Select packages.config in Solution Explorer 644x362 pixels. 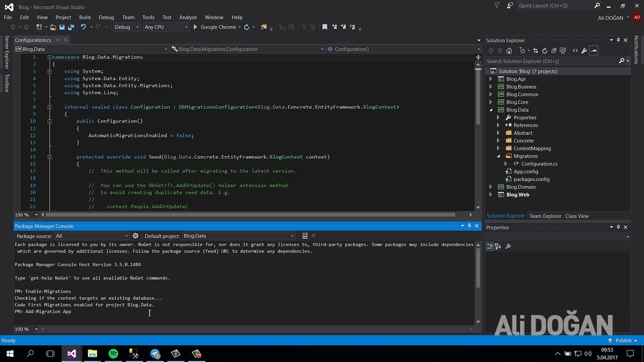(x=531, y=179)
